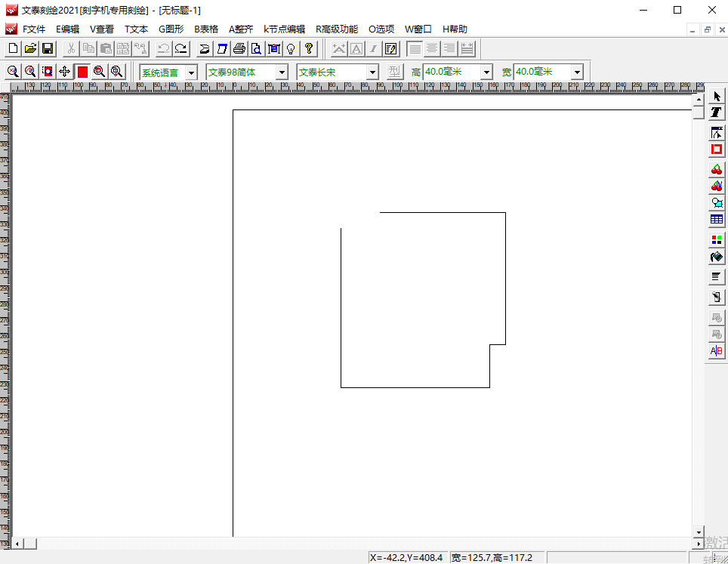
Task: Click the print icon in the toolbar
Action: coord(239,48)
